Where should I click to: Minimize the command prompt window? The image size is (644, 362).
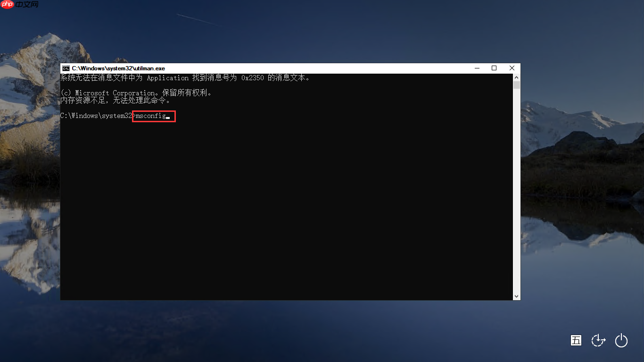(477, 68)
